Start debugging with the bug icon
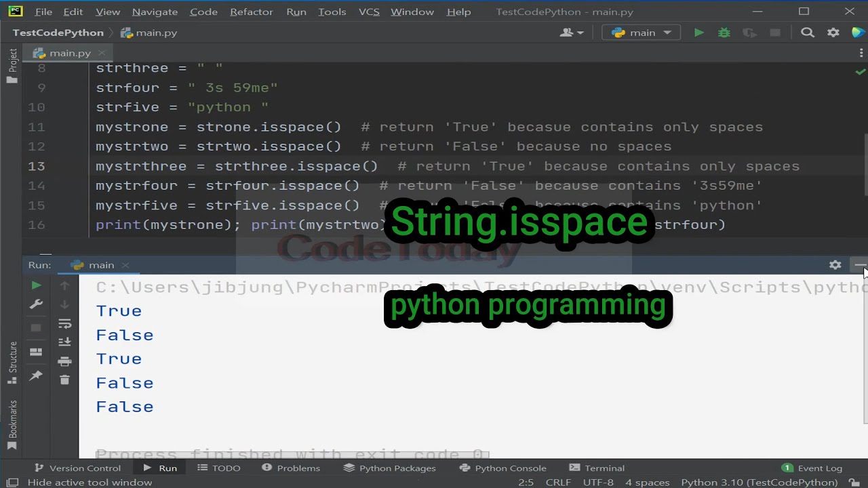This screenshot has height=488, width=868. point(724,33)
